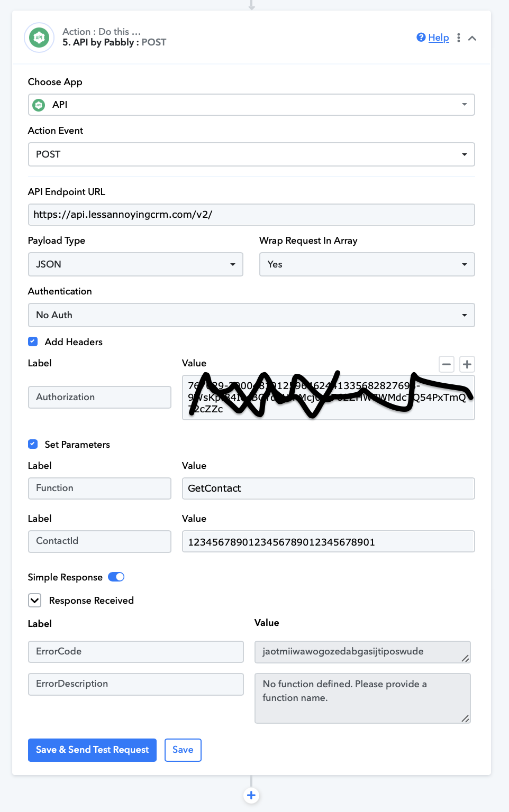Open the Authentication No Auth dropdown
The height and width of the screenshot is (812, 509).
pos(251,315)
